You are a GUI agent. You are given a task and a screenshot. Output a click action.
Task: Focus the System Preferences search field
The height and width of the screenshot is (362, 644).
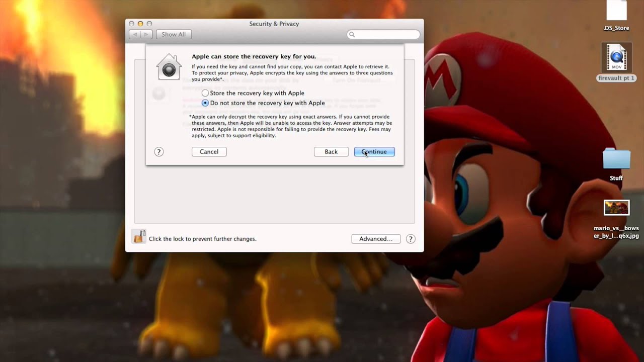point(383,34)
